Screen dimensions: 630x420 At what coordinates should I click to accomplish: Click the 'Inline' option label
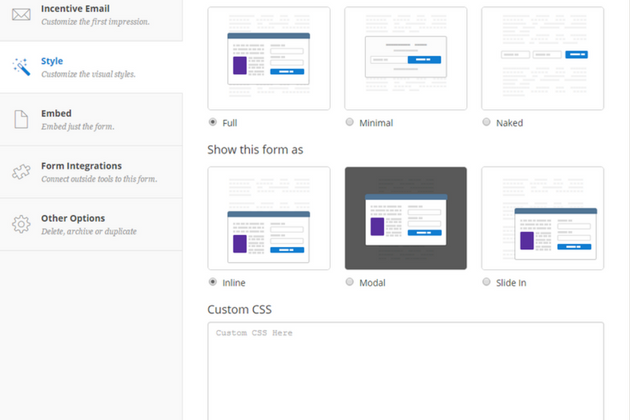pyautogui.click(x=234, y=283)
